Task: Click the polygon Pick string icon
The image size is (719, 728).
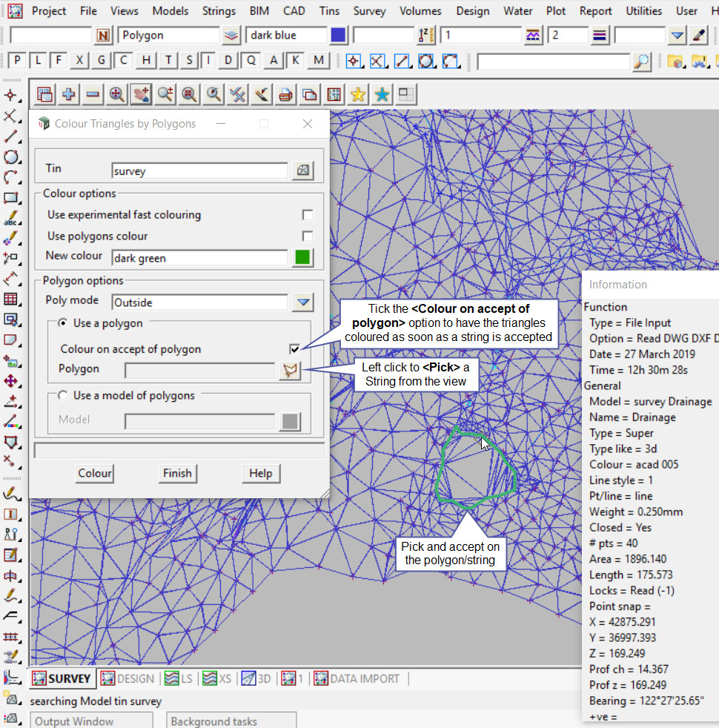Action: click(290, 370)
